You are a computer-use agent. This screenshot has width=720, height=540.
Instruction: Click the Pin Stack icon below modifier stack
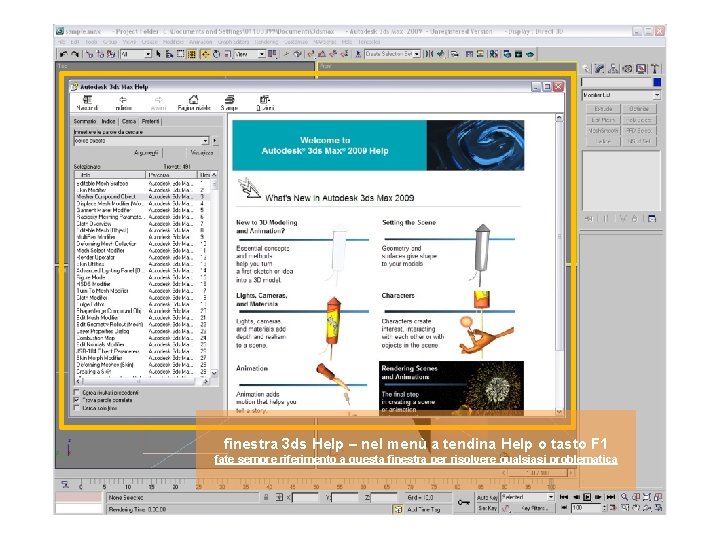(589, 219)
